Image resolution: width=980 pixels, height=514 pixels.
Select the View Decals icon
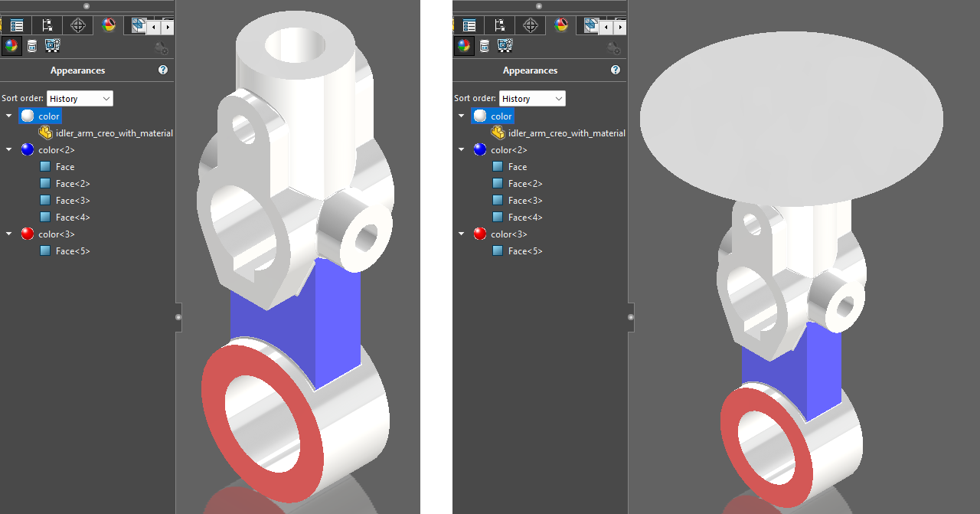[x=31, y=45]
